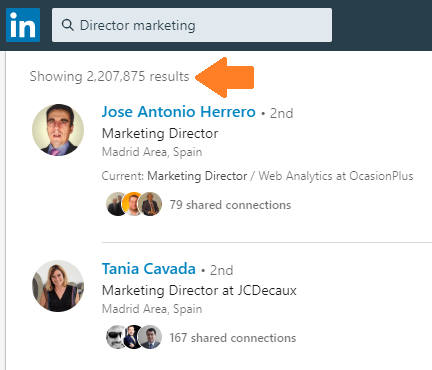
Task: Click Current: Marketing Director at OcasionPlus line
Action: tap(257, 176)
